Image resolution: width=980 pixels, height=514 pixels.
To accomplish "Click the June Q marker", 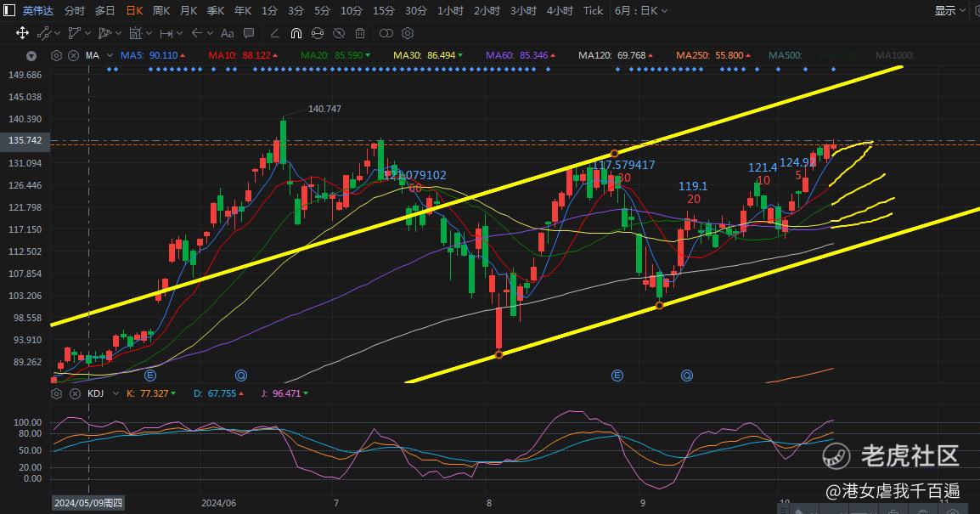I will pyautogui.click(x=241, y=376).
